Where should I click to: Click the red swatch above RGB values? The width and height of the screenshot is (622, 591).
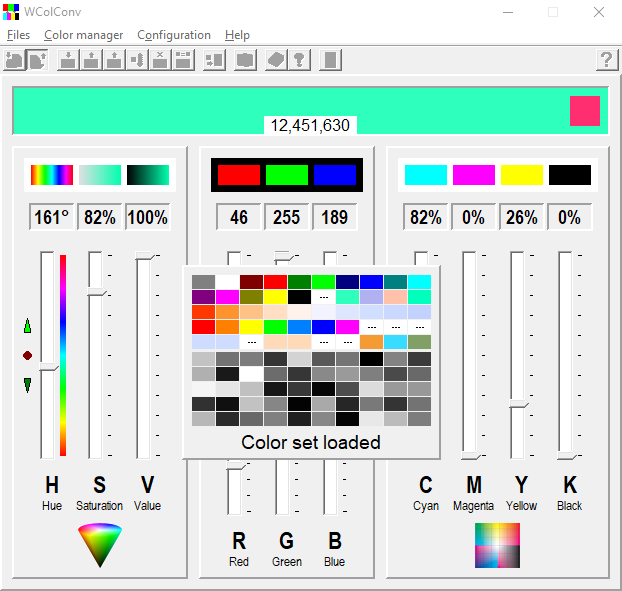[x=239, y=175]
